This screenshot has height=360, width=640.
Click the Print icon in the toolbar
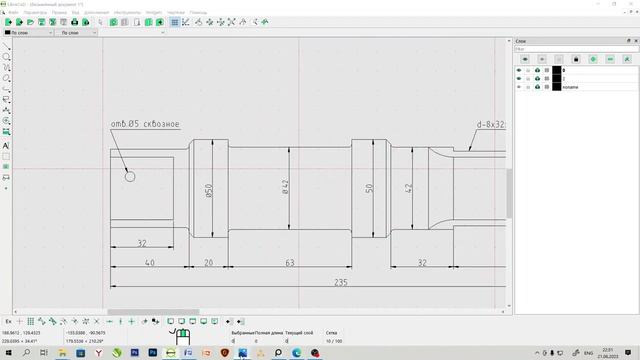[74, 22]
